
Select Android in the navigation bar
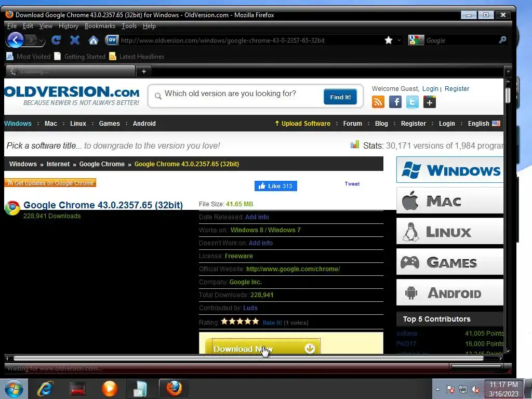(x=144, y=124)
